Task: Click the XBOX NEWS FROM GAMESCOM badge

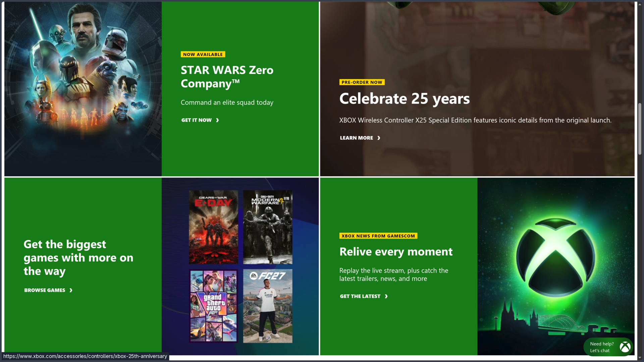Action: (378, 236)
